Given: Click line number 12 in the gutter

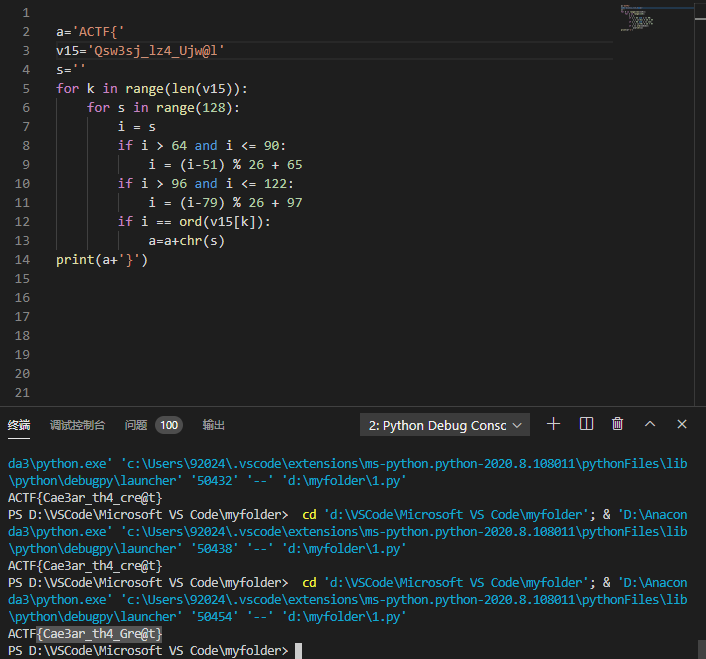Looking at the screenshot, I should [x=22, y=221].
